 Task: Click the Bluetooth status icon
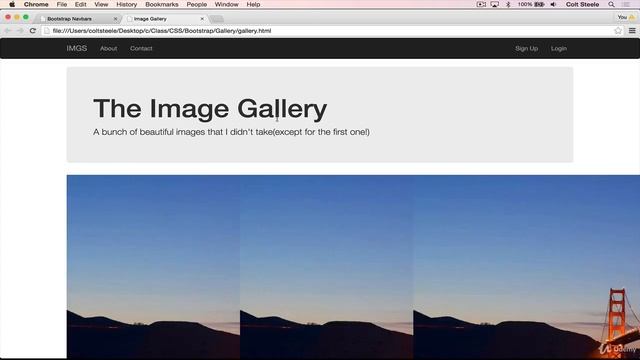(508, 4)
